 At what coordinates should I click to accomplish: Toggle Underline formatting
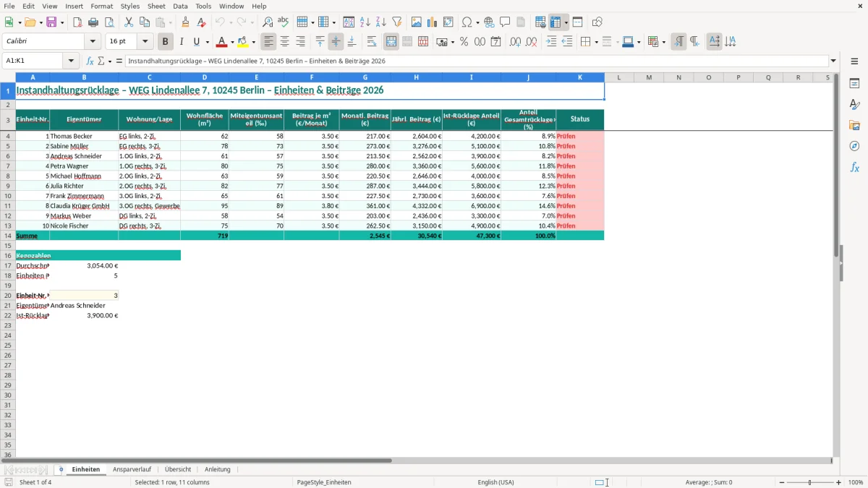(196, 42)
